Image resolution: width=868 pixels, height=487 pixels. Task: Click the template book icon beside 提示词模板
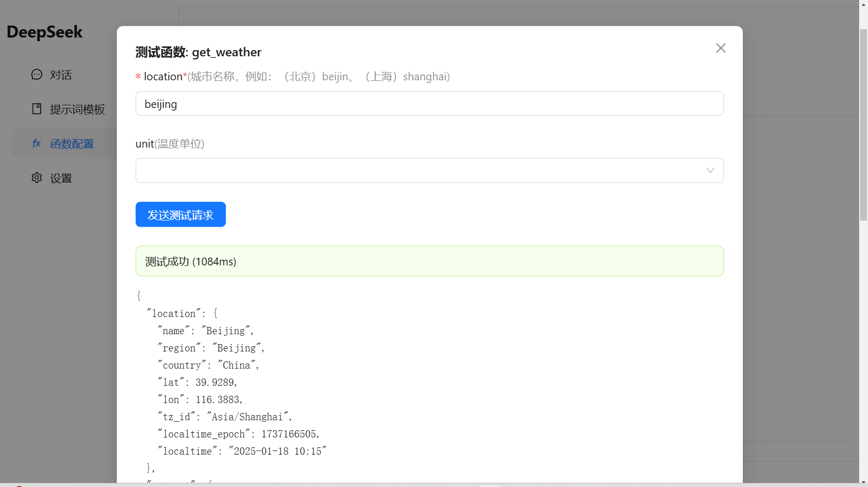pos(37,109)
